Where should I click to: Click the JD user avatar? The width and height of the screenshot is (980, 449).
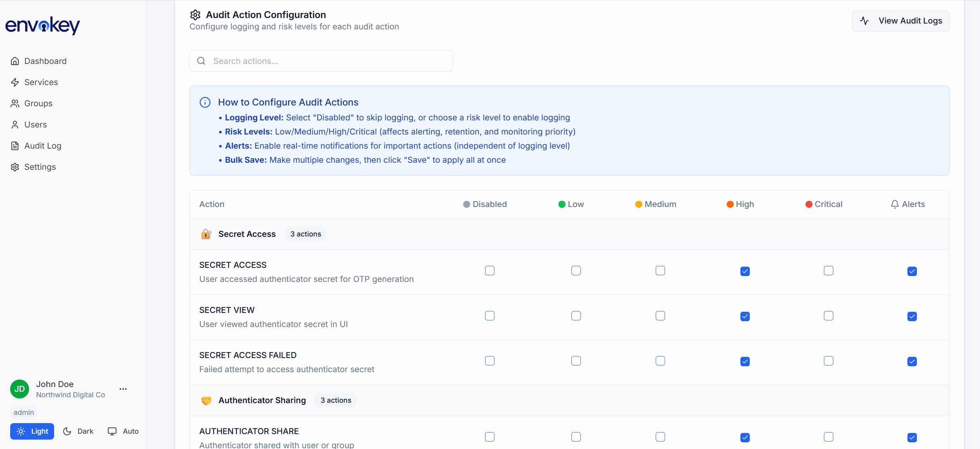click(x=20, y=389)
